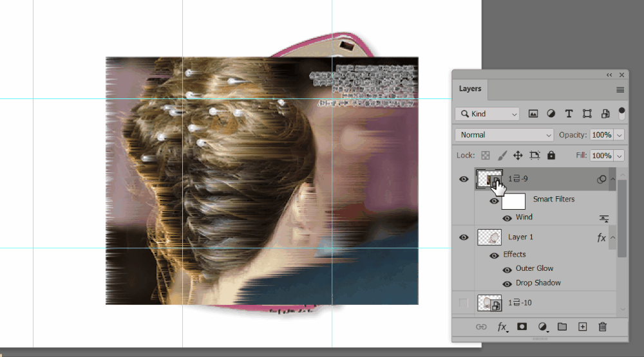Lock all padlock icon
The height and width of the screenshot is (357, 644).
(551, 155)
